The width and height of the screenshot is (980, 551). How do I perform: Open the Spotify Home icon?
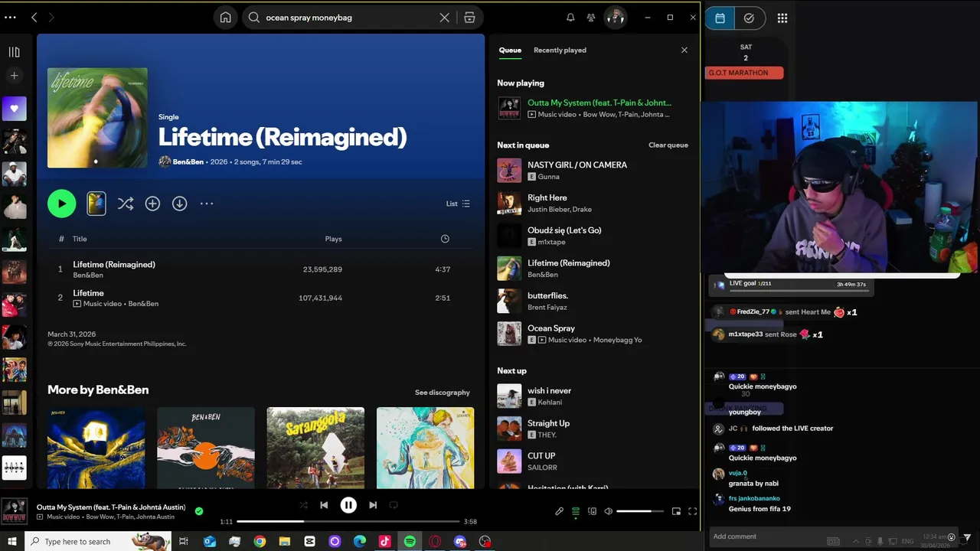[225, 18]
